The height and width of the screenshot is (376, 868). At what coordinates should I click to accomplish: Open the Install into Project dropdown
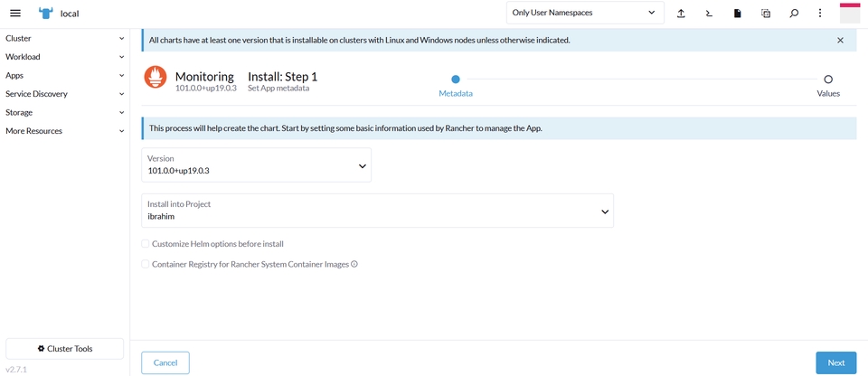click(378, 211)
